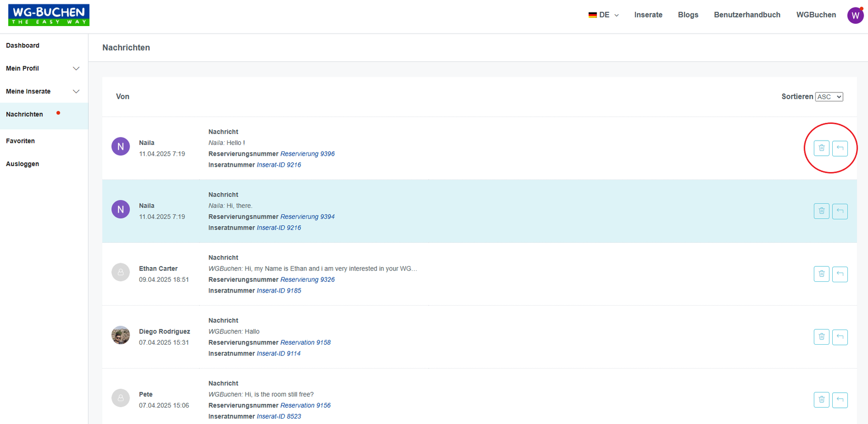This screenshot has width=868, height=424.
Task: Open the Sortieren ASC dropdown
Action: coord(829,97)
